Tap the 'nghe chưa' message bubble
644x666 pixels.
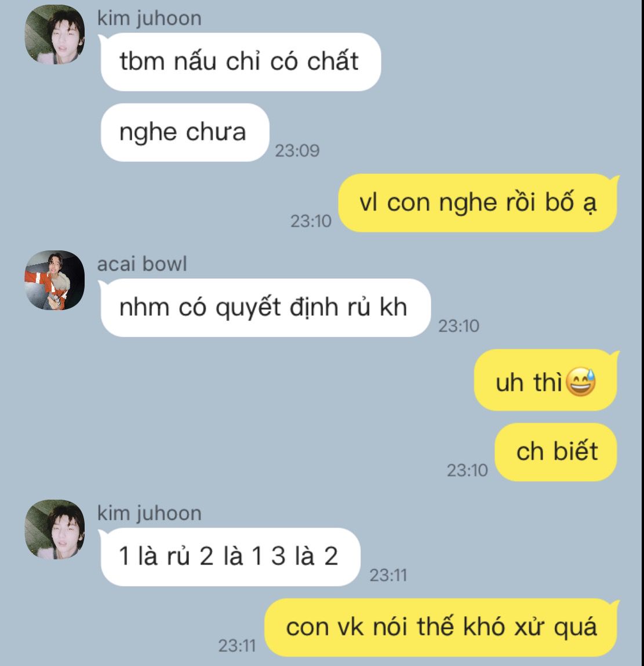pyautogui.click(x=185, y=132)
